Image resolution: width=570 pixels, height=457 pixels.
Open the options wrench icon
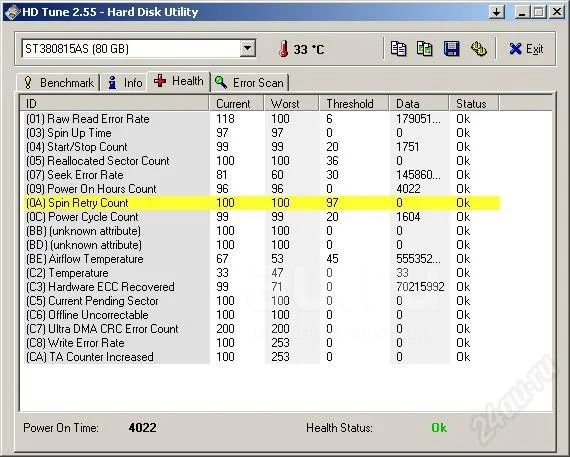coord(478,49)
